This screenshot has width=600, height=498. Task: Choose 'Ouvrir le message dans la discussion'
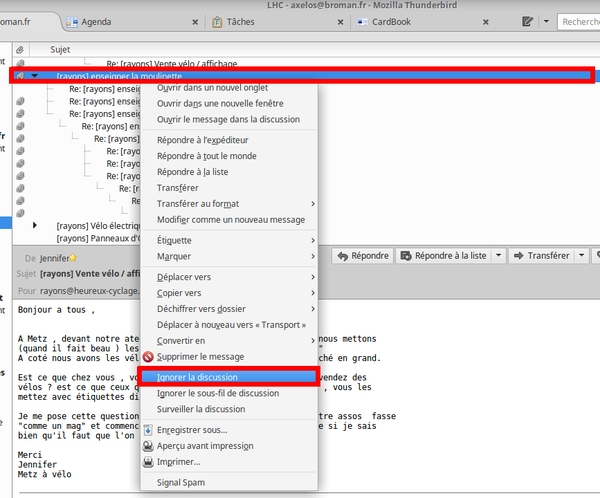coord(228,119)
